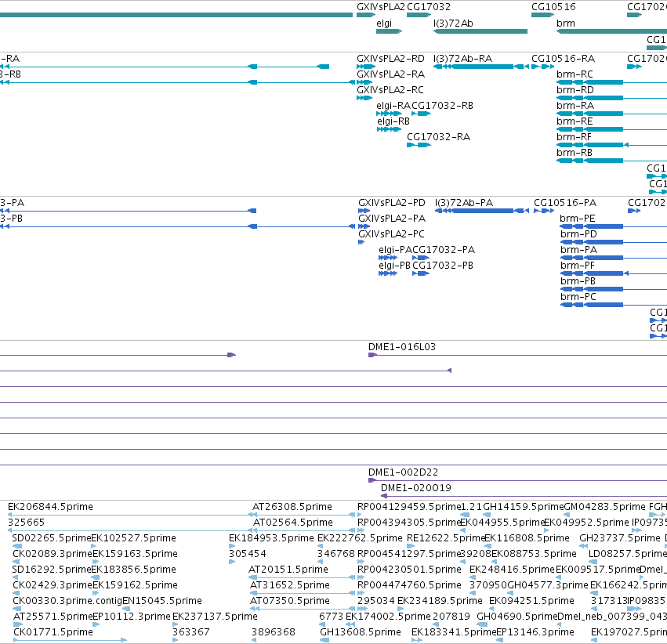Viewport: 667px width, 644px height.
Task: Click the GXIVsPLA2 gene label
Action: click(x=381, y=7)
